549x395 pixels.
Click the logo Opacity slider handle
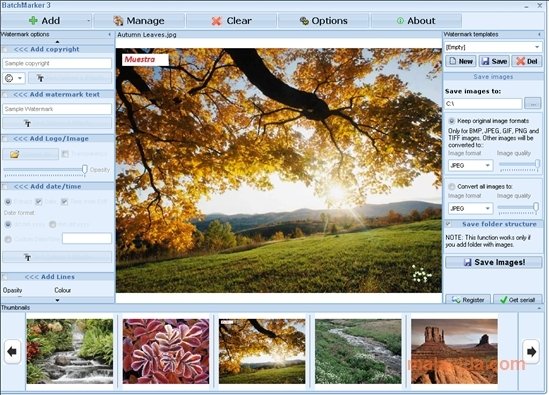(x=84, y=169)
